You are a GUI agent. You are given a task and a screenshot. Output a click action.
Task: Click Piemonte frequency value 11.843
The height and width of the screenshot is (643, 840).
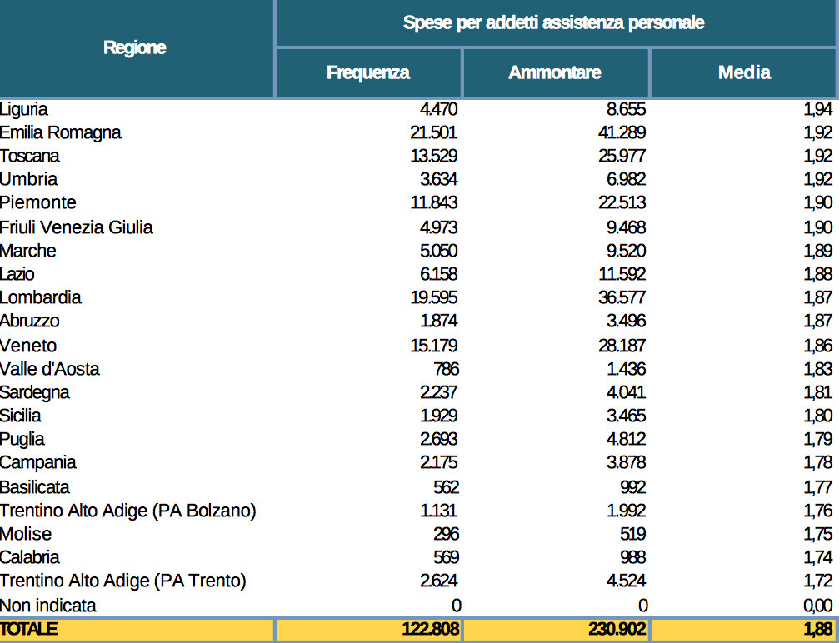434,203
